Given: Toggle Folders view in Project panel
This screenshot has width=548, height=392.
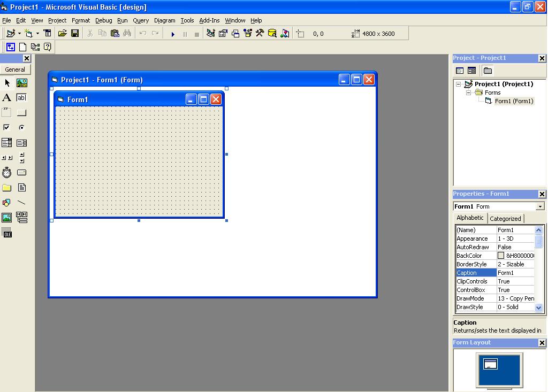Looking at the screenshot, I should point(488,71).
